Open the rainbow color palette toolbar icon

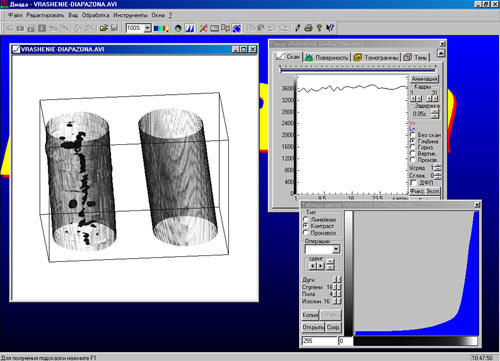click(x=161, y=28)
